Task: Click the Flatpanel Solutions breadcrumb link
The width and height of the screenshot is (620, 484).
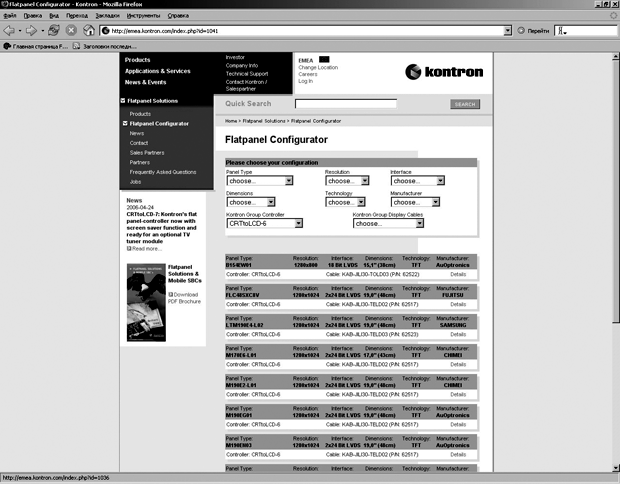Action: (x=264, y=121)
